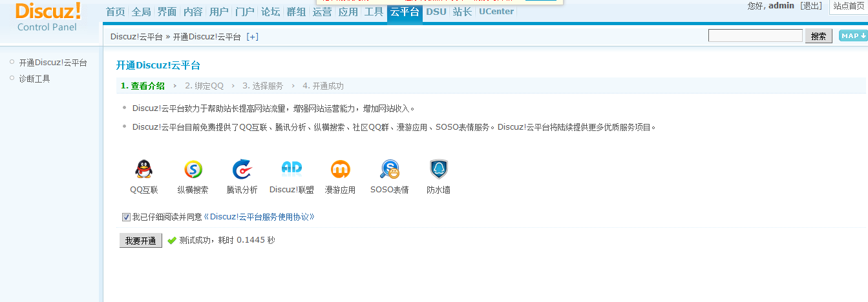Open the 用户 top menu
868x302 pixels.
pyautogui.click(x=218, y=12)
